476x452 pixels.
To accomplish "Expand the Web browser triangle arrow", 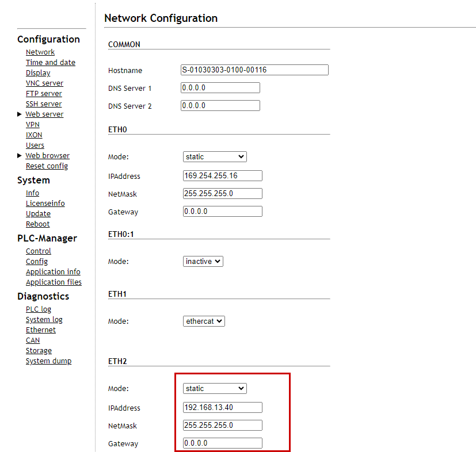I will 20,156.
